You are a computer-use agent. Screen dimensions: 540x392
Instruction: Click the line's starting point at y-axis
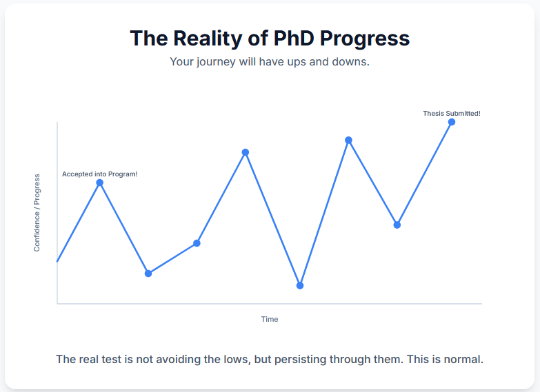57,261
